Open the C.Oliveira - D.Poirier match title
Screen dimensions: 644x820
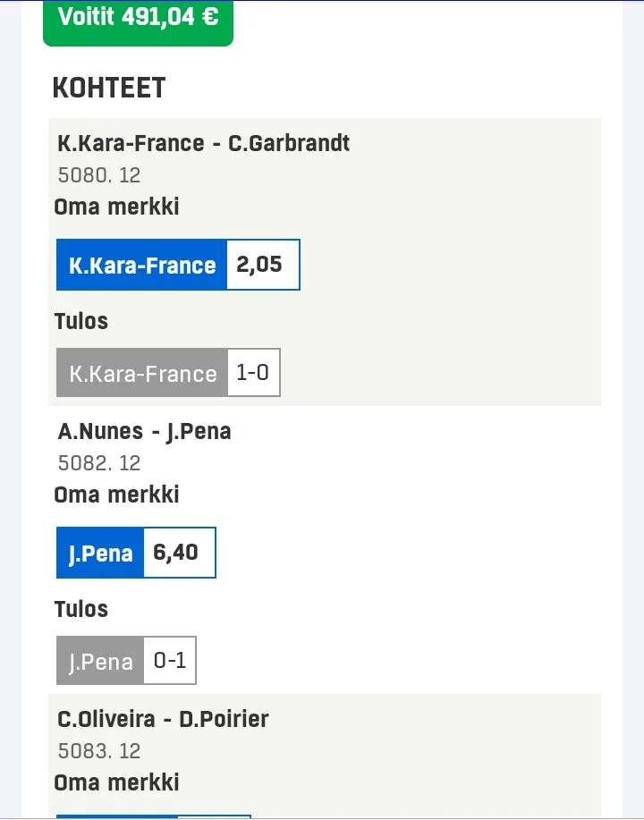point(164,719)
